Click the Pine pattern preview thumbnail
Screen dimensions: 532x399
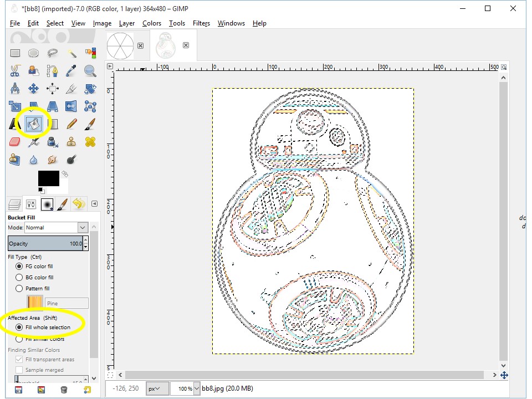point(35,303)
